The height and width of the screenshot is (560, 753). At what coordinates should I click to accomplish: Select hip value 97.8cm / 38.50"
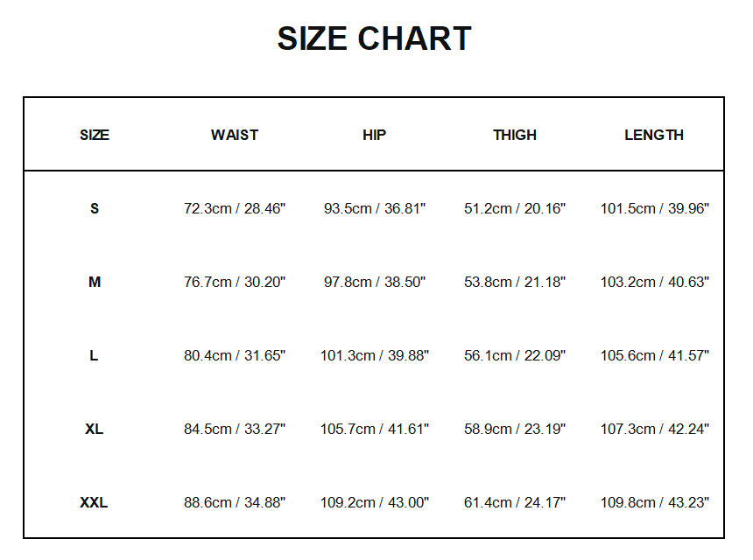pyautogui.click(x=374, y=282)
